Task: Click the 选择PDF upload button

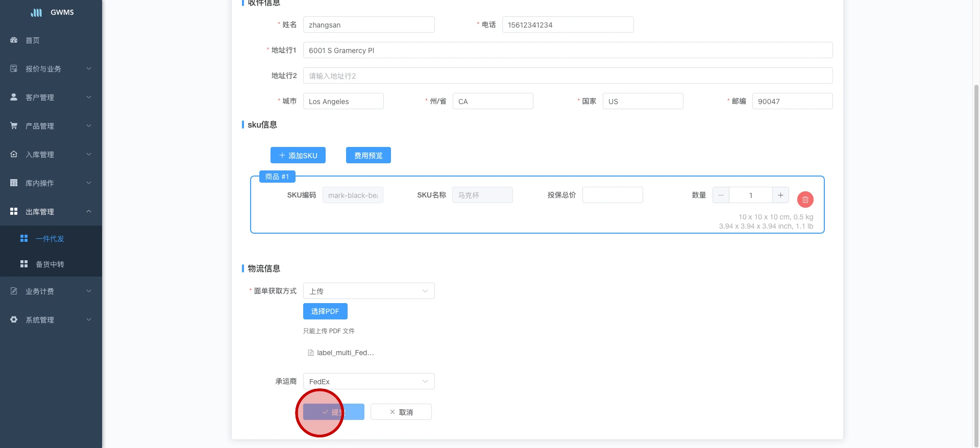Action: click(325, 311)
